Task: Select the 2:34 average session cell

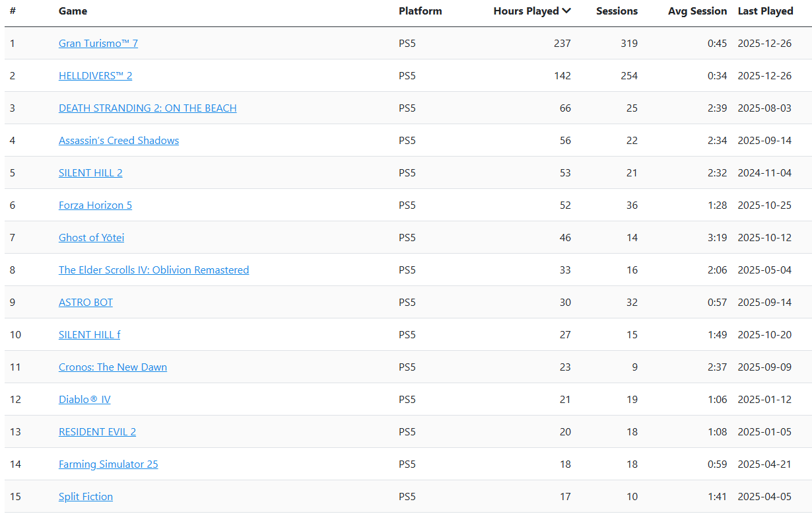Action: [x=717, y=141]
